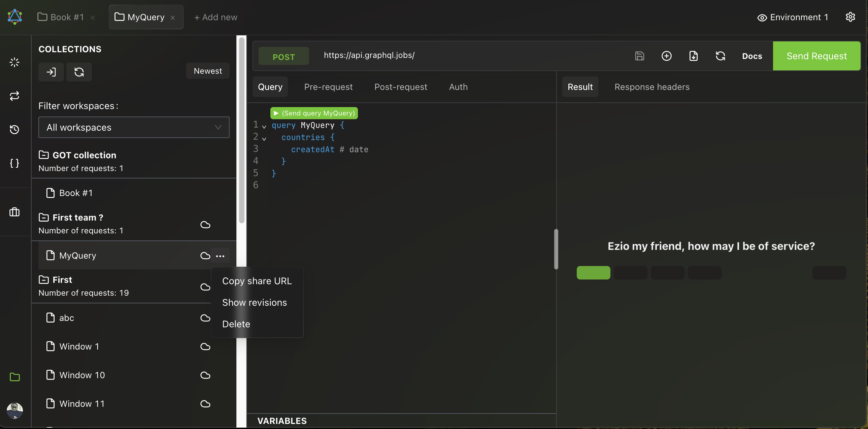The width and height of the screenshot is (868, 429).
Task: Click the POST method button
Action: 283,57
